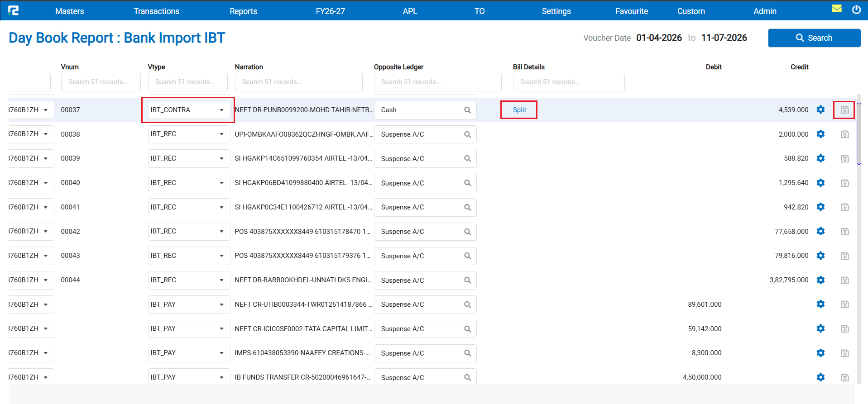Open gear settings for voucher 00044
The width and height of the screenshot is (868, 404).
coord(820,280)
